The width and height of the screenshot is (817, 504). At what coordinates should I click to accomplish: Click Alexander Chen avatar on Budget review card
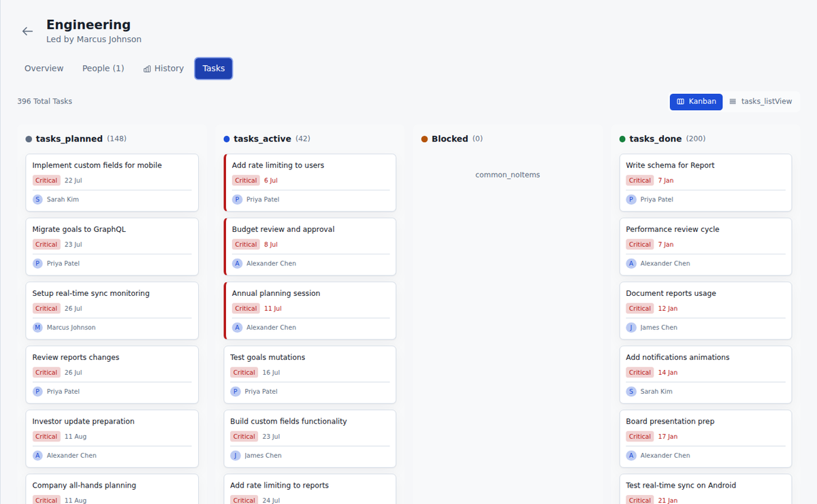click(x=238, y=263)
